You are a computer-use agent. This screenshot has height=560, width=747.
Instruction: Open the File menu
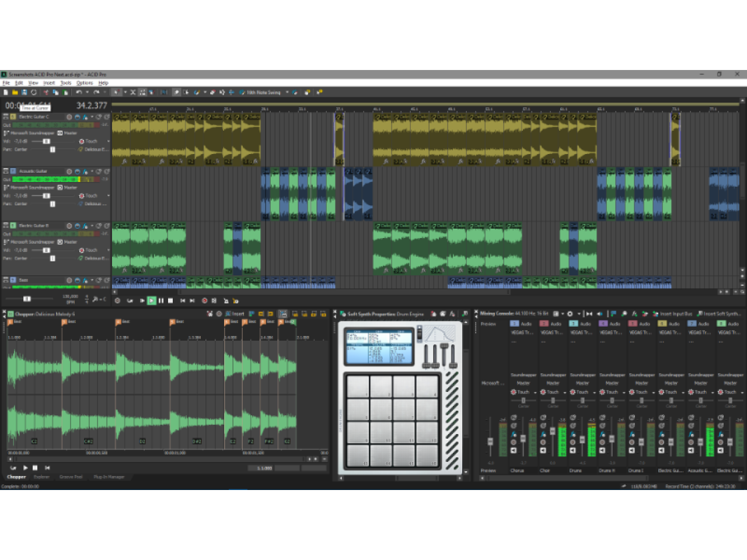6,83
